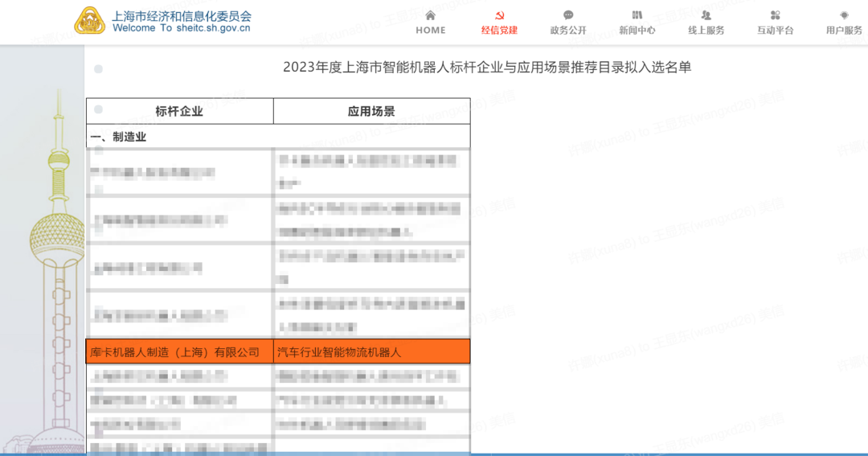Click the sheitc.sh.gov.cn welcome text

[182, 28]
